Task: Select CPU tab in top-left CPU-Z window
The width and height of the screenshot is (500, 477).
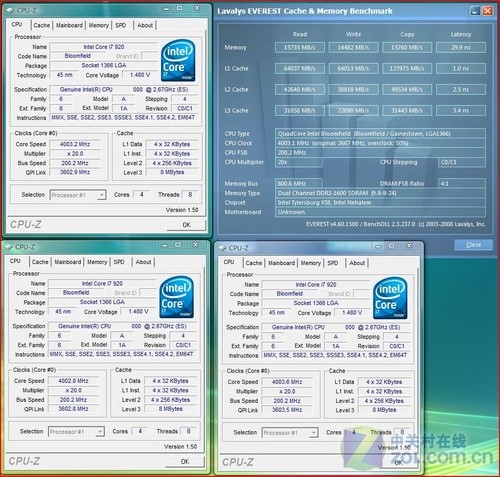Action: pos(17,25)
